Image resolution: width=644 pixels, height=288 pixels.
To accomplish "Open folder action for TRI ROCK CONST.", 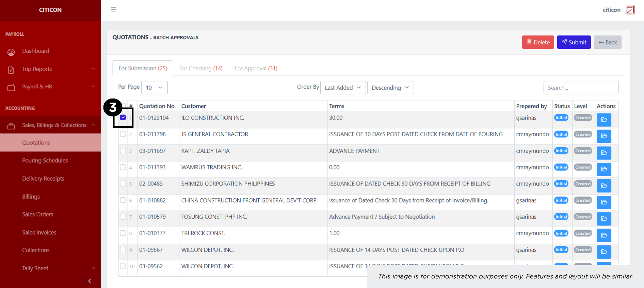I will click(x=603, y=235).
